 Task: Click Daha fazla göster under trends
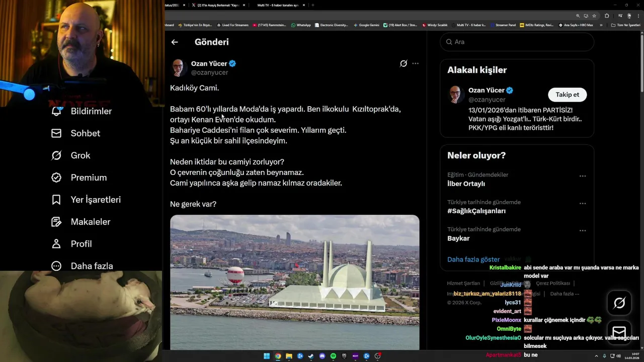tap(473, 259)
